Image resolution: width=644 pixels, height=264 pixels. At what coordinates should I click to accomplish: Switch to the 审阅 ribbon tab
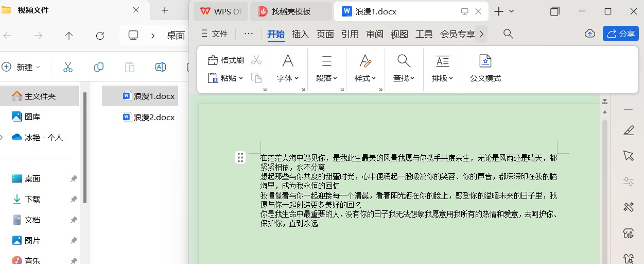pyautogui.click(x=375, y=34)
